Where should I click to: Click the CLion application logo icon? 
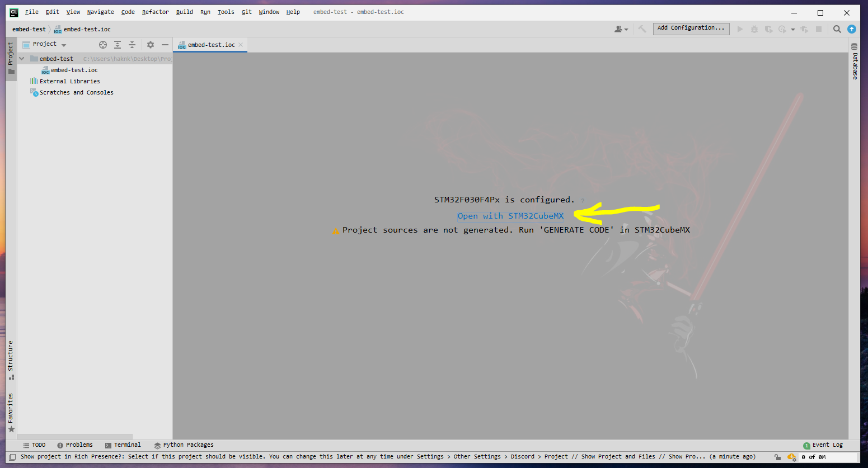(14, 12)
